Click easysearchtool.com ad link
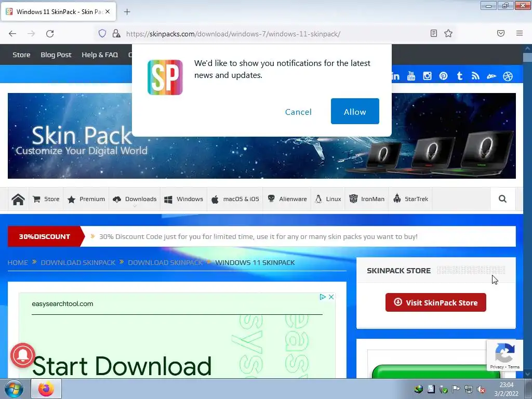 tap(62, 303)
